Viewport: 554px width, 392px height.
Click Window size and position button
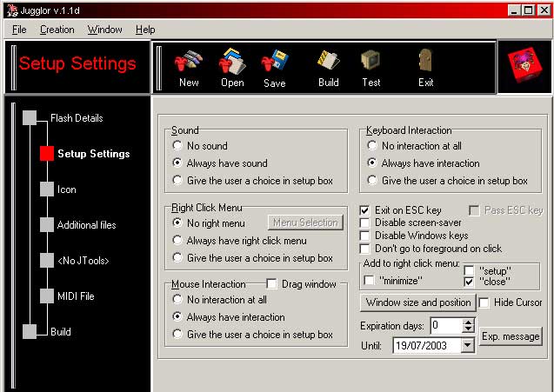[418, 302]
